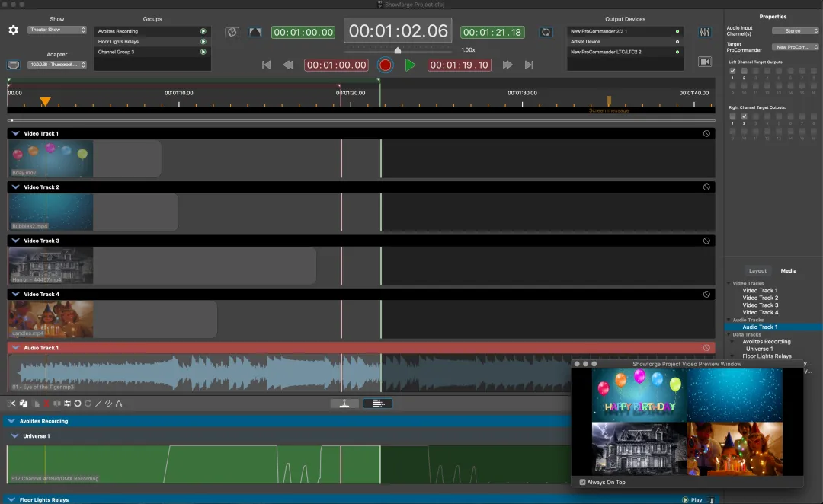Disable Video Track 1 with its mute icon
The image size is (823, 504).
coord(706,134)
